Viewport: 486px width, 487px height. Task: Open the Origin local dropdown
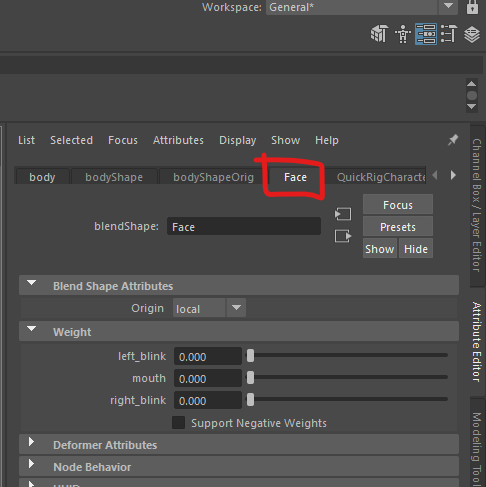(209, 308)
